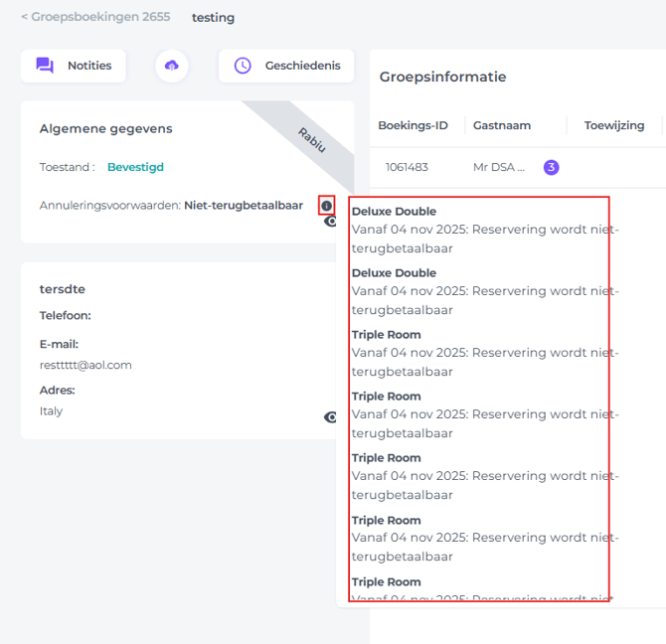Click the Rabiu corner ribbon
This screenshot has height=644, width=666.
coord(311,139)
